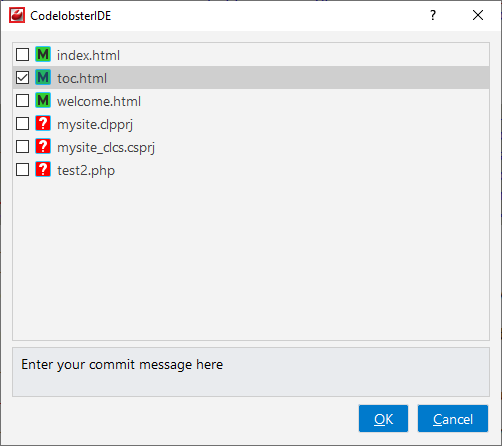Cancel the commit dialog
Screen dimensions: 502x446
[x=453, y=419]
